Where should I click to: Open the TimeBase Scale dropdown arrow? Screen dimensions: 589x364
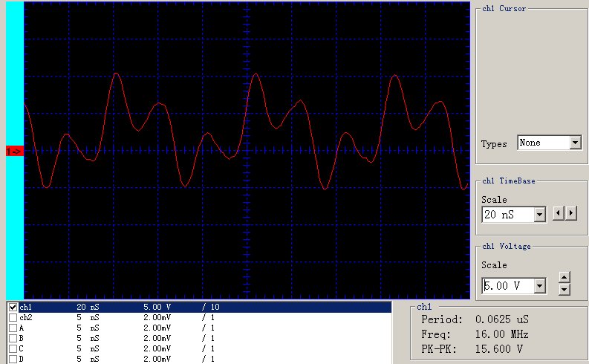pos(539,215)
